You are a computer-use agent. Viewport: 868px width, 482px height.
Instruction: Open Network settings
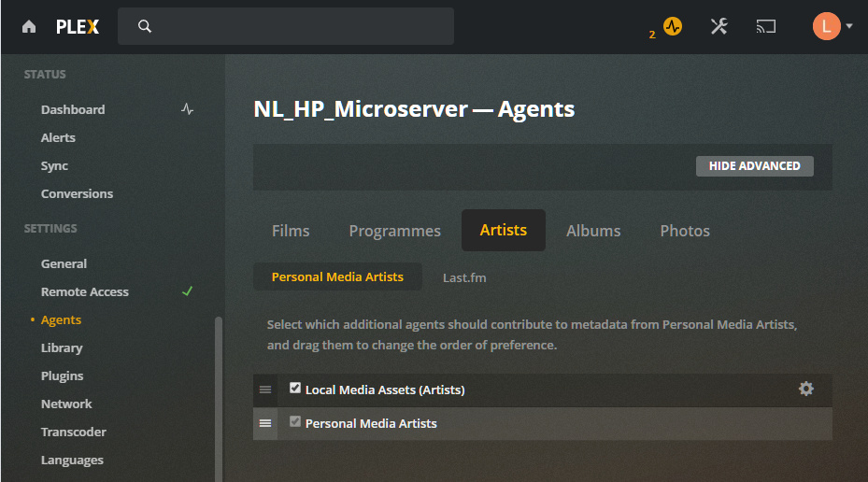coord(66,404)
